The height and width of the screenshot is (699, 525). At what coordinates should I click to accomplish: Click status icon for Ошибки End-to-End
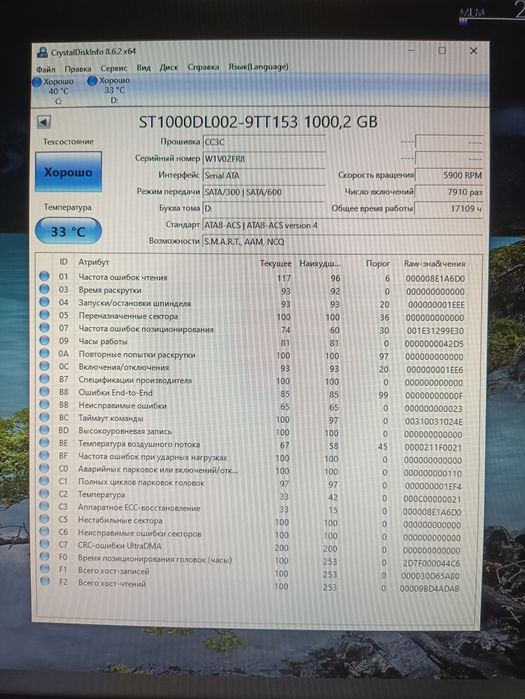[44, 391]
